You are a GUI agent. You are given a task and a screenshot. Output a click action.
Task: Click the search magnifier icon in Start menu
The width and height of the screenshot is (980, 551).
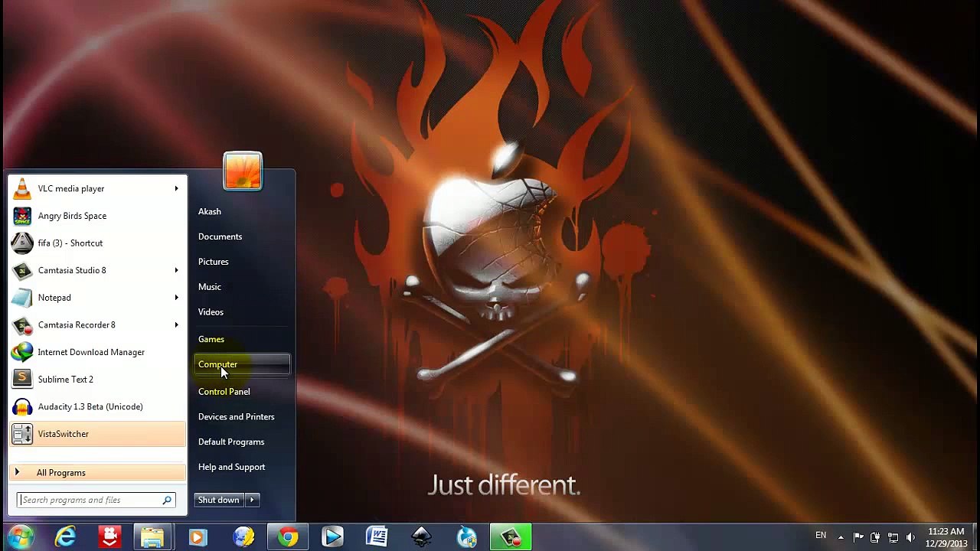167,500
